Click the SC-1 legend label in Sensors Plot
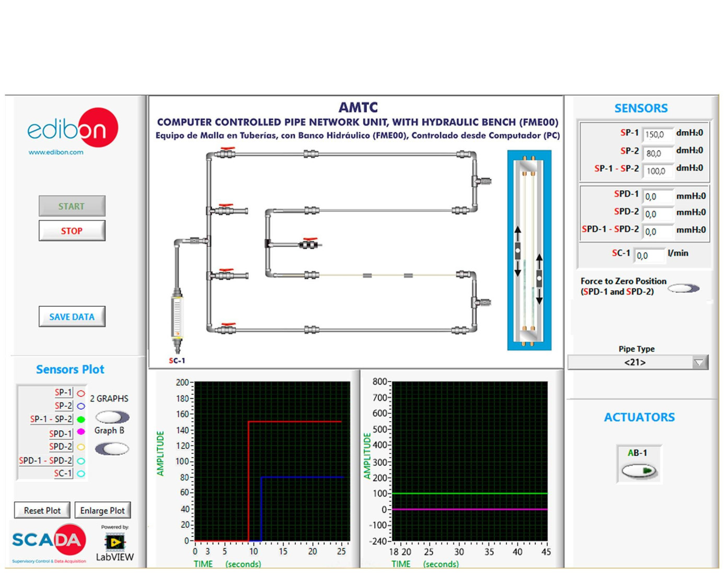 tap(63, 473)
